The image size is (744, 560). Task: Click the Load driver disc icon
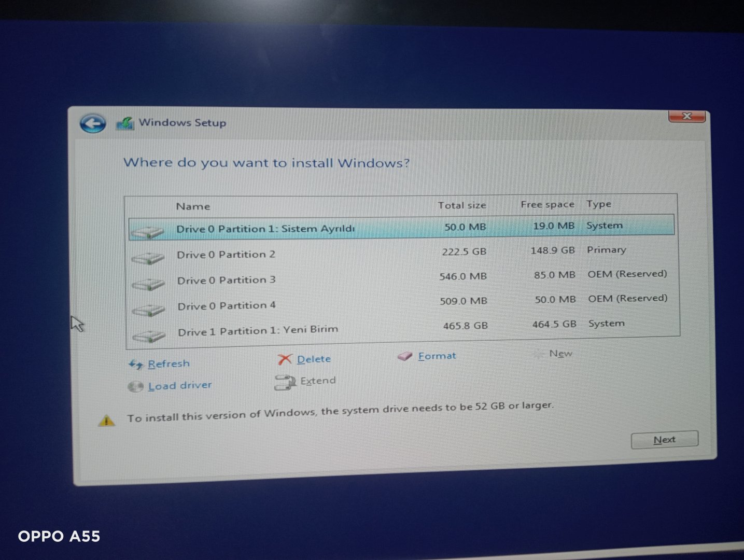(x=135, y=387)
